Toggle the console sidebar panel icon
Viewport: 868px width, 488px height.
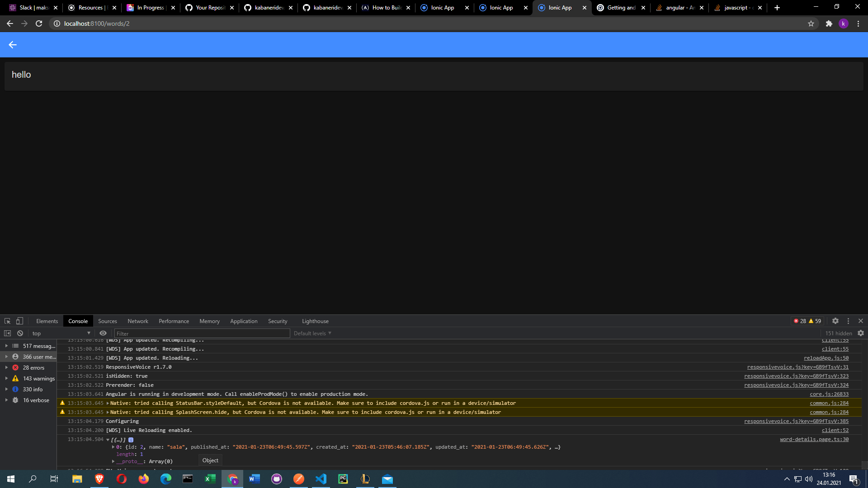[7, 333]
